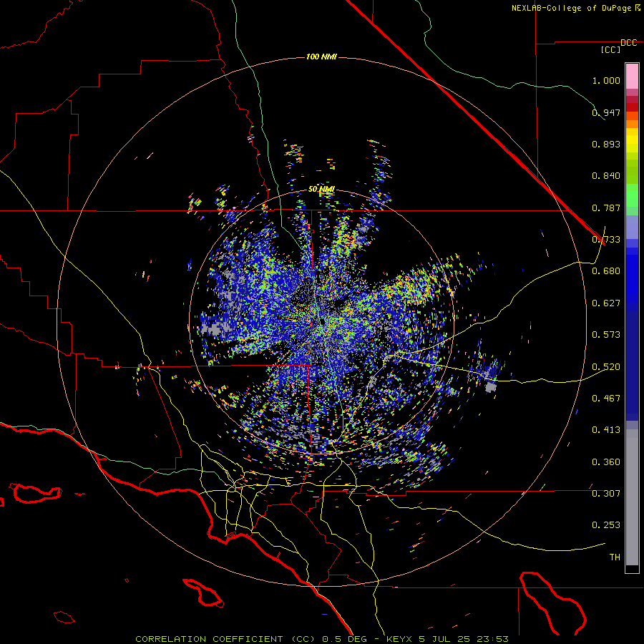The width and height of the screenshot is (644, 644).
Task: Click the pink segment of color bar
Action: point(632,76)
